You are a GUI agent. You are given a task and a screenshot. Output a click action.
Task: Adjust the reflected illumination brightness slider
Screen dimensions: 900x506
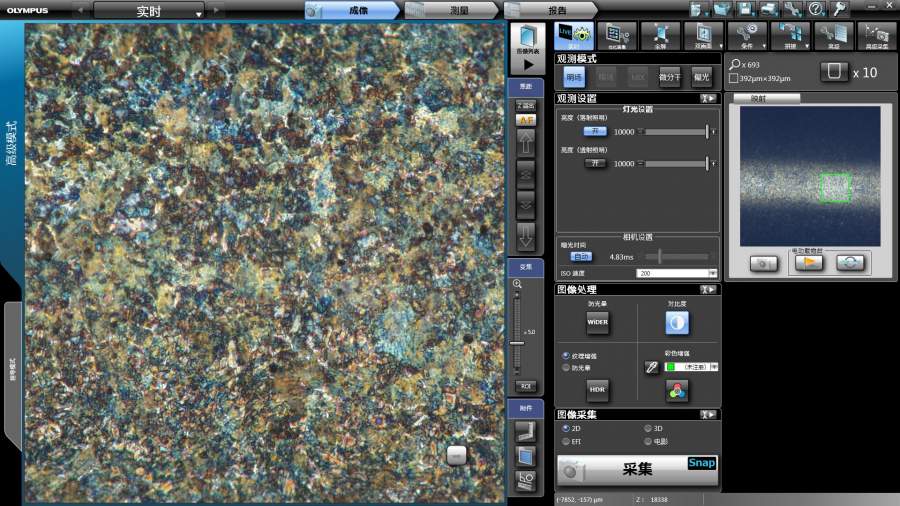[x=676, y=131]
